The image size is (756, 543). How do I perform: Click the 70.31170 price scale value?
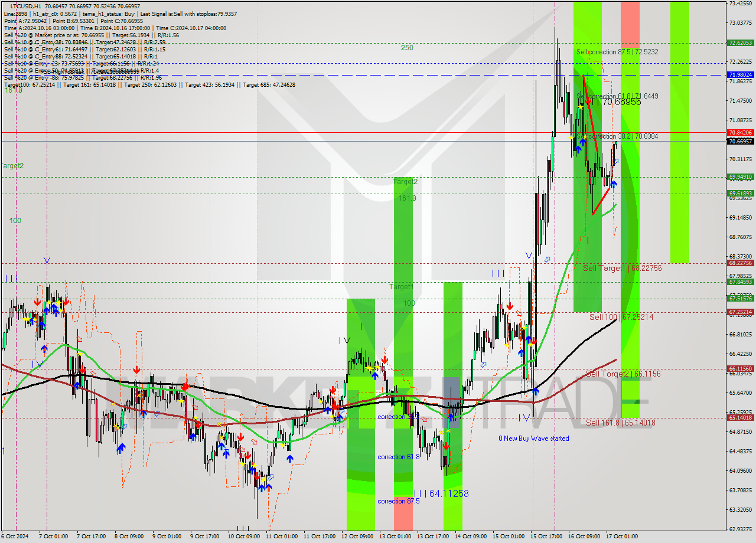(x=740, y=159)
